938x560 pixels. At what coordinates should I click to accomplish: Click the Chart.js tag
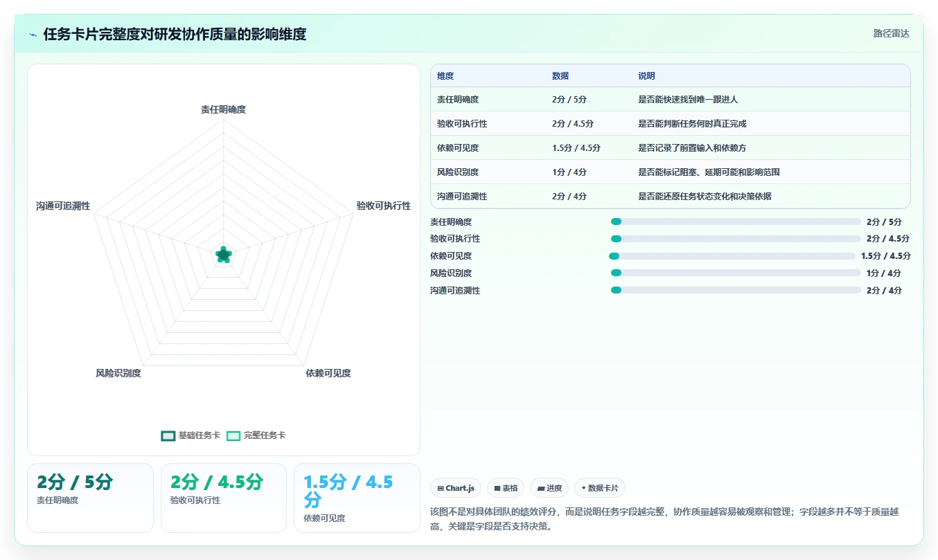pyautogui.click(x=456, y=488)
